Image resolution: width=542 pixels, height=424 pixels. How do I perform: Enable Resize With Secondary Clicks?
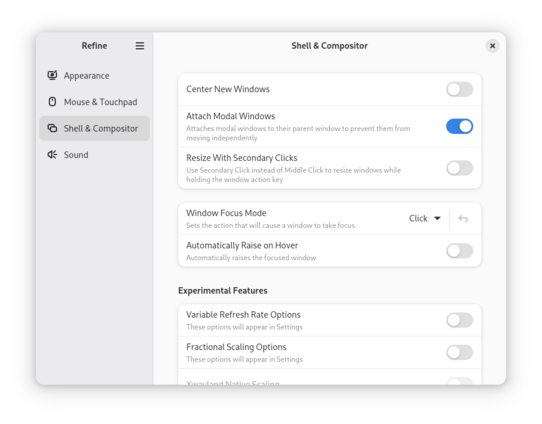(x=459, y=168)
